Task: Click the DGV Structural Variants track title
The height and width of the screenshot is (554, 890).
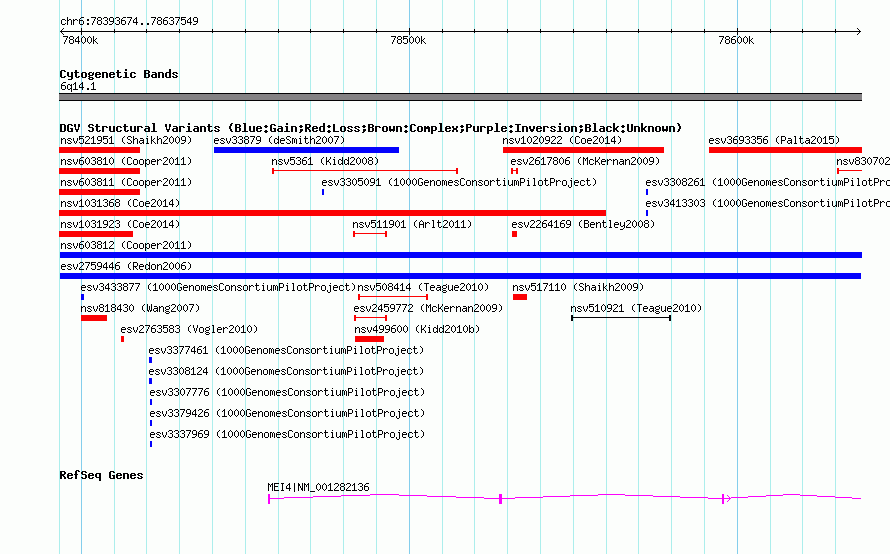Action: coord(371,128)
